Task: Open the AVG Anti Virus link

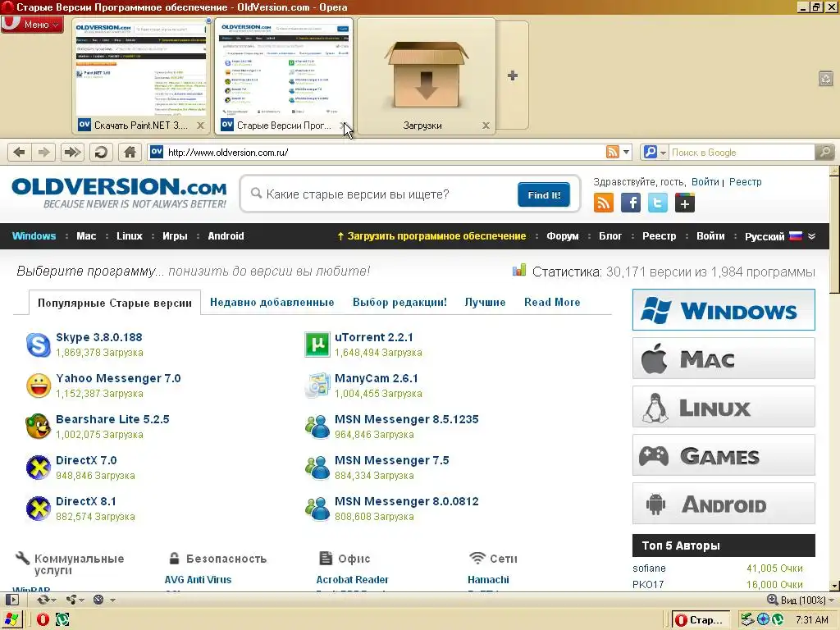Action: [198, 580]
